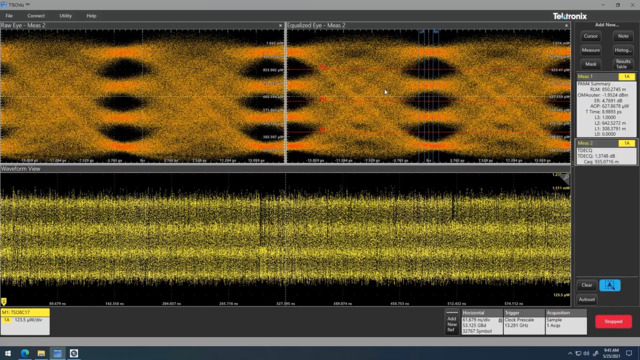This screenshot has width=640, height=360.
Task: Open the Help menu
Action: tap(91, 16)
